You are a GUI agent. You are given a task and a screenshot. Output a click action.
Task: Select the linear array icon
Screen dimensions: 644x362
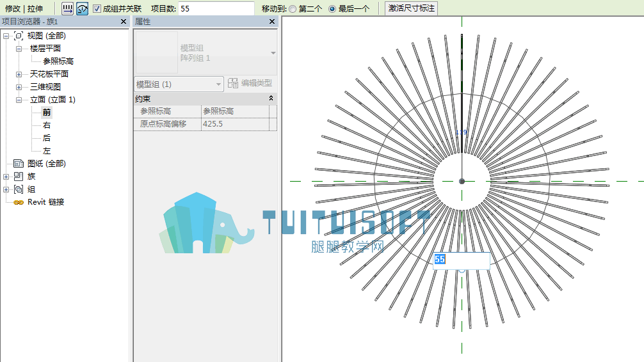[67, 8]
